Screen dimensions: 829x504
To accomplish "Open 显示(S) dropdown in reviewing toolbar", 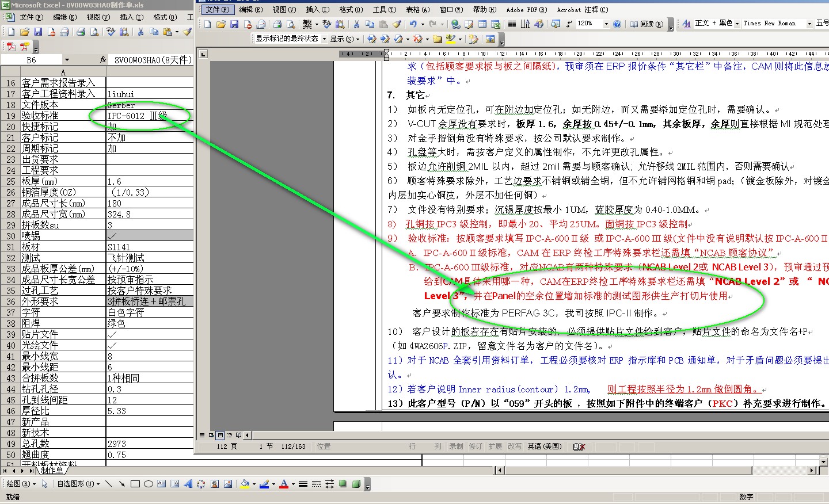I will point(345,39).
